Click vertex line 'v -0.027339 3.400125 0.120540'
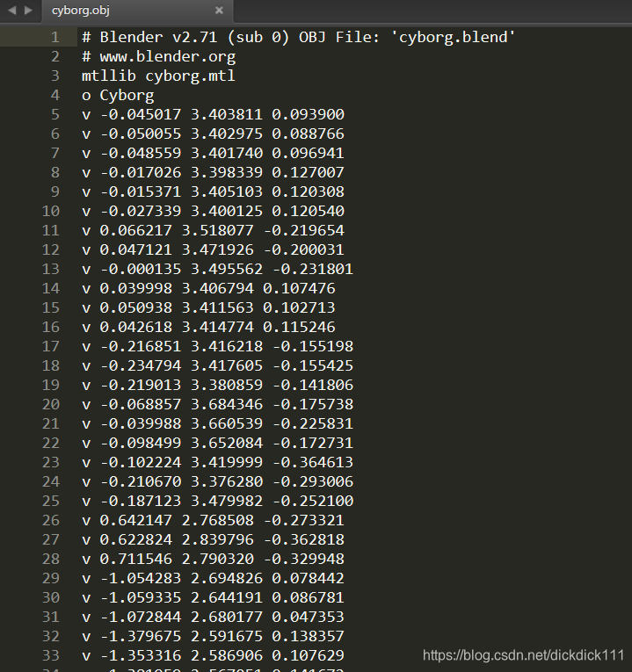 click(x=213, y=211)
